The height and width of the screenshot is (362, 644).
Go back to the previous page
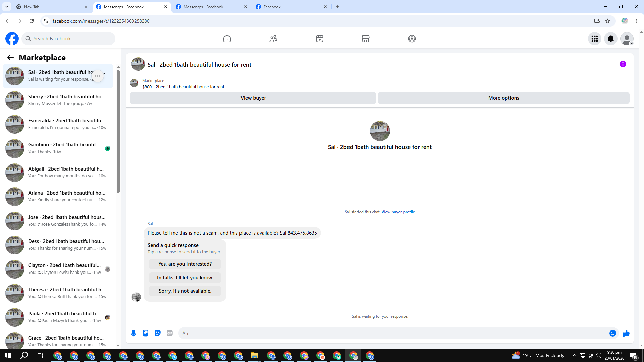[x=7, y=21]
